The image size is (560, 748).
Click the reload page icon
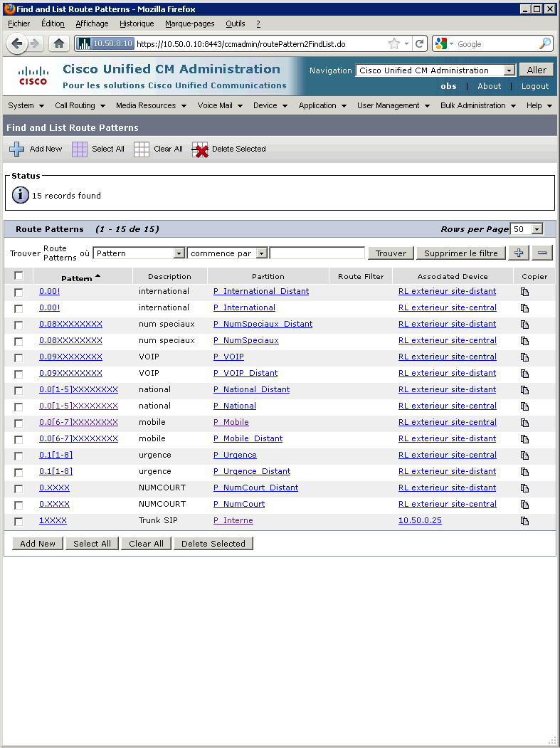click(x=419, y=44)
